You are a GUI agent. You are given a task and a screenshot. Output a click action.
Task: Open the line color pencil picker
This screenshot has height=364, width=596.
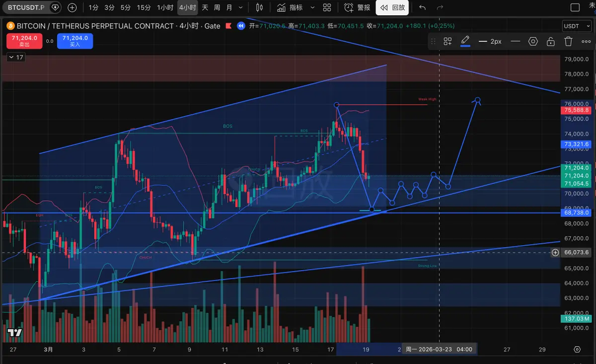click(465, 41)
